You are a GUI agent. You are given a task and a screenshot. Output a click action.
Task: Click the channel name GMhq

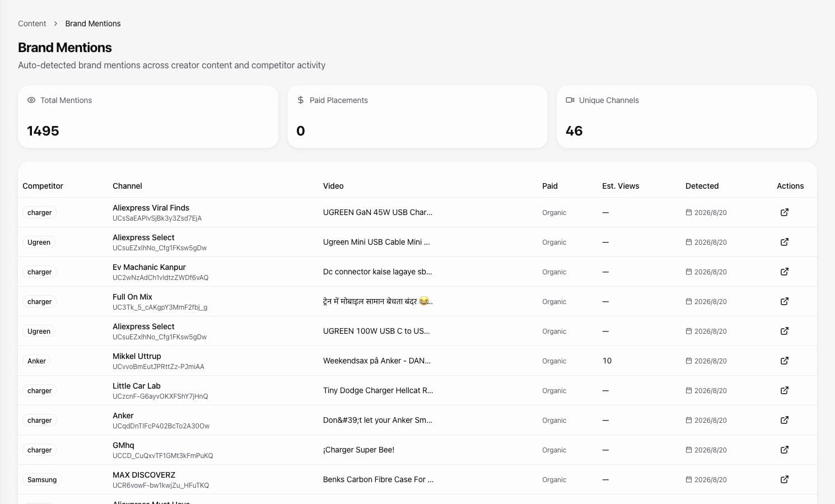click(123, 445)
